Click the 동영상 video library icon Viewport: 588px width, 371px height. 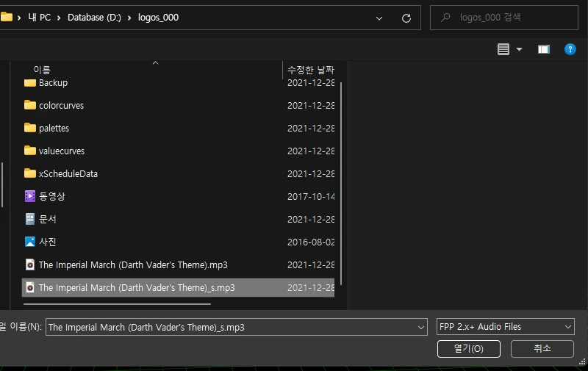pyautogui.click(x=30, y=196)
